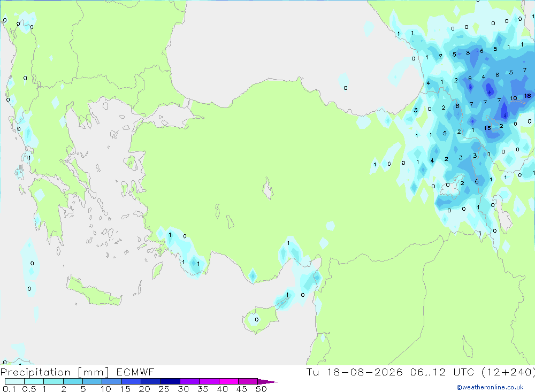
Task: Click the legend label 40
Action: [222, 389]
